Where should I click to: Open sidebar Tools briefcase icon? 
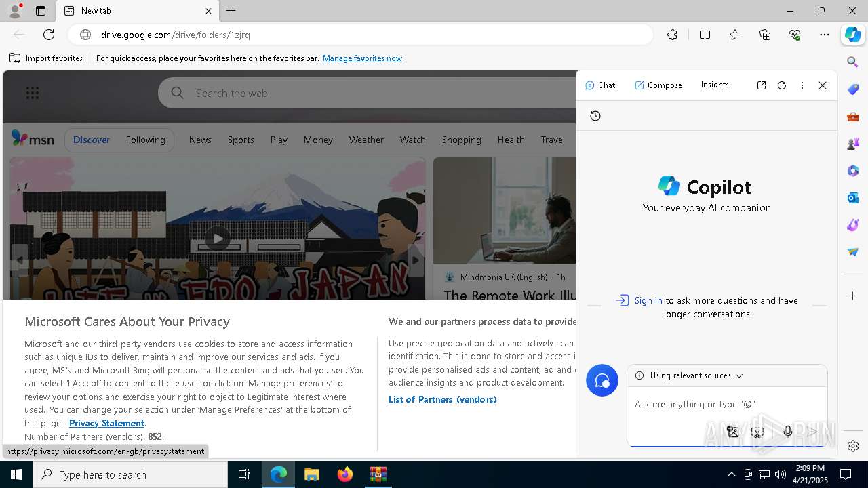(x=853, y=117)
